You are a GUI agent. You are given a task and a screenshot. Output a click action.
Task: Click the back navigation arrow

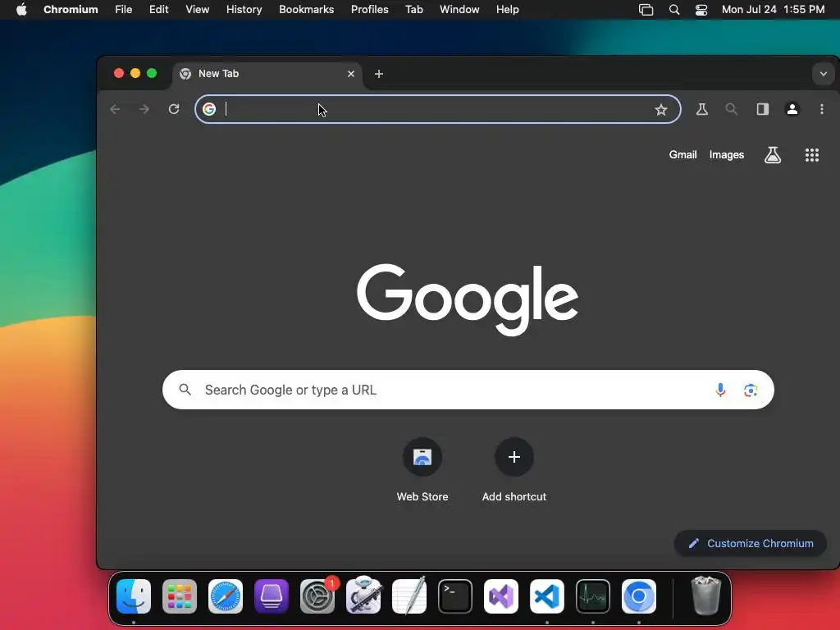point(115,109)
